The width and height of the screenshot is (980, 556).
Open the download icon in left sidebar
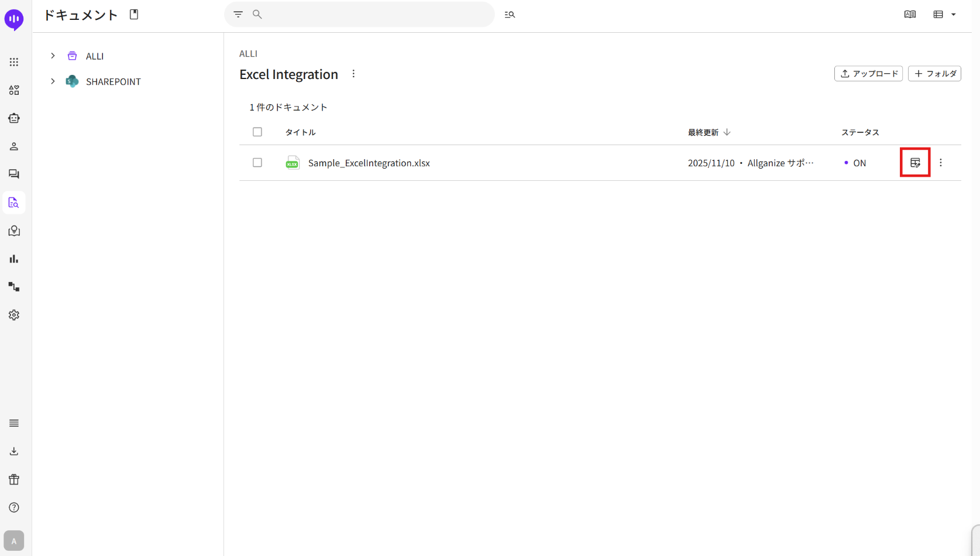[14, 451]
